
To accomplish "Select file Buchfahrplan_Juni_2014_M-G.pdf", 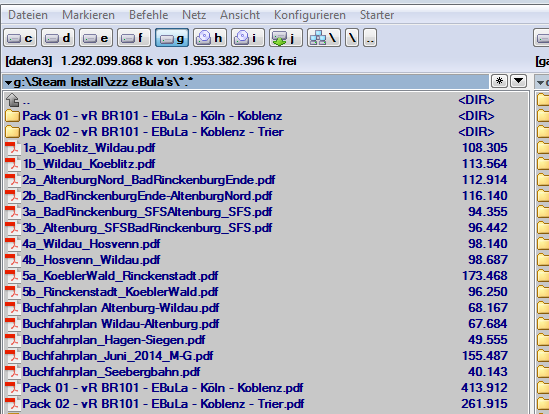I will pos(118,356).
